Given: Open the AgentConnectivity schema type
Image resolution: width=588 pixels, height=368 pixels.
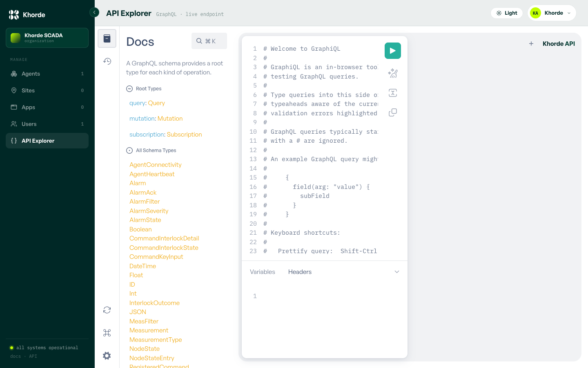Looking at the screenshot, I should pos(156,165).
